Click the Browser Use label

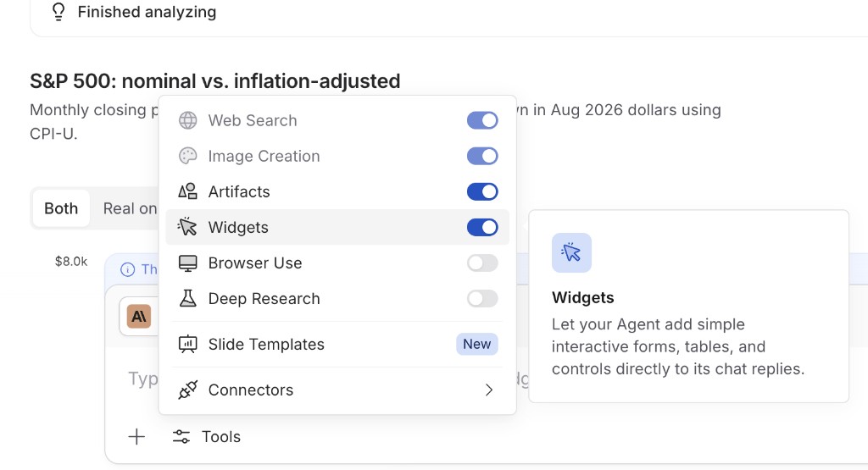[x=255, y=263]
